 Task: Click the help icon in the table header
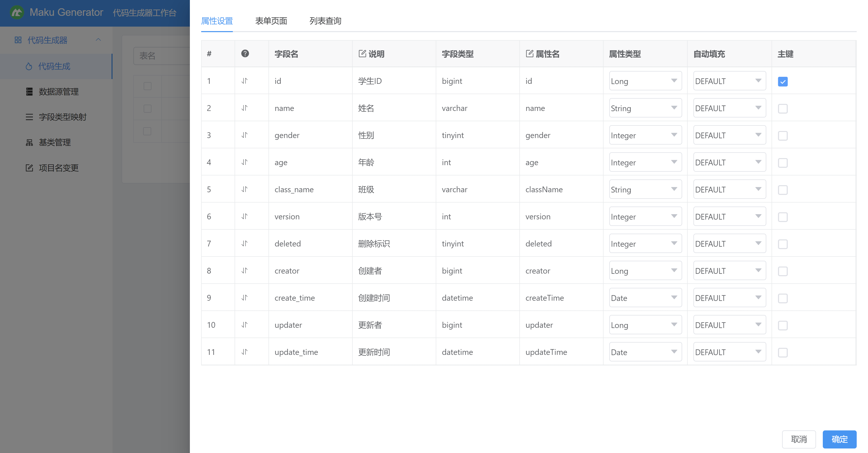click(x=245, y=53)
